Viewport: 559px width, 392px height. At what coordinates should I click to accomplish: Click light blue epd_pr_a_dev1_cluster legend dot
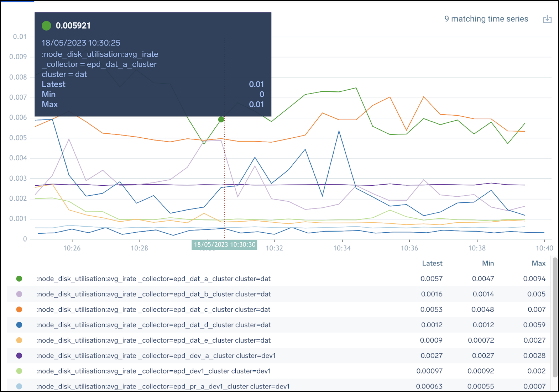tap(19, 386)
